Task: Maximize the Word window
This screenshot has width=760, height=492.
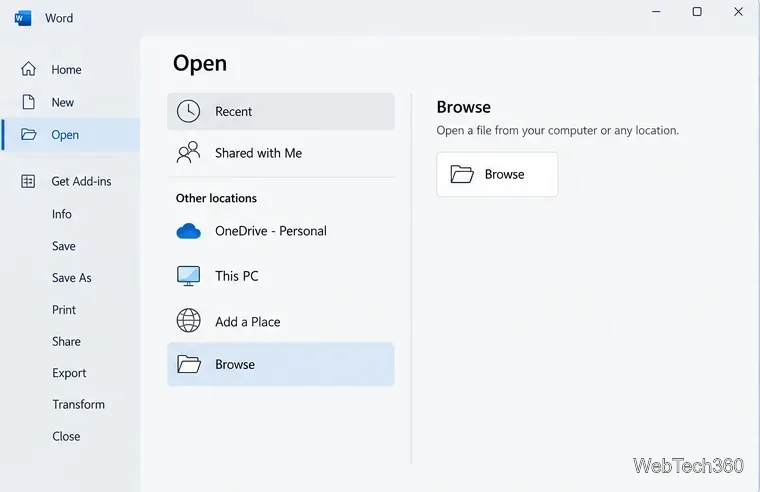Action: click(x=697, y=12)
